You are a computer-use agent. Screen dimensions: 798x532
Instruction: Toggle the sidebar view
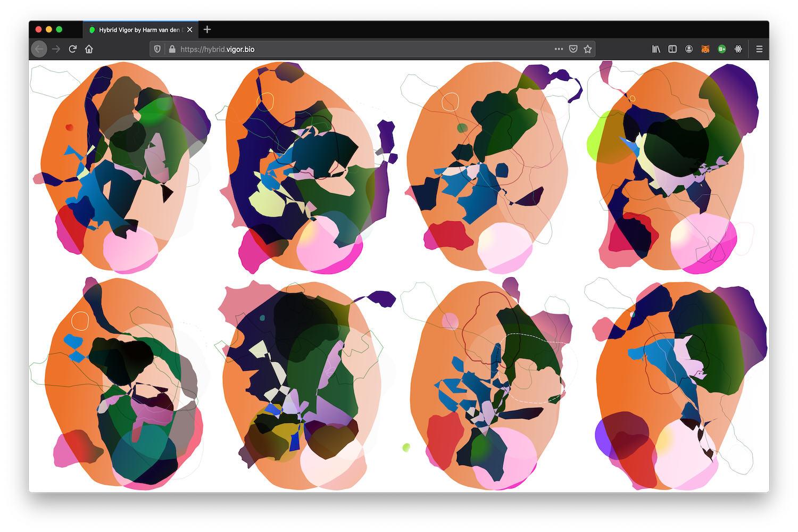(672, 49)
